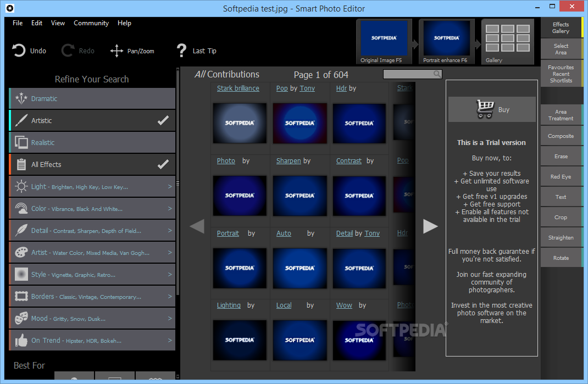Screen dimensions: 588x384
Task: Select the Erase tool button
Action: click(x=561, y=156)
